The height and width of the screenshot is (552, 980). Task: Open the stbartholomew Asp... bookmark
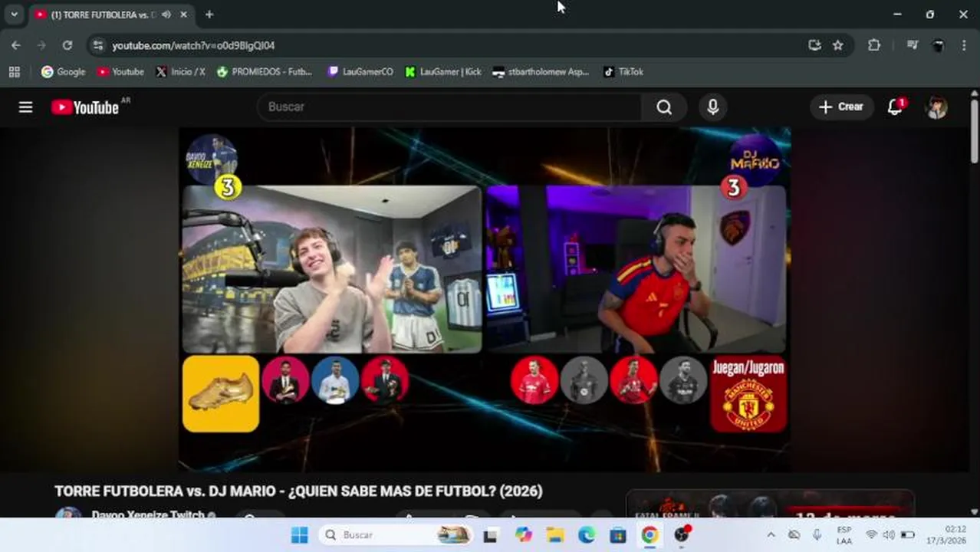(x=541, y=72)
